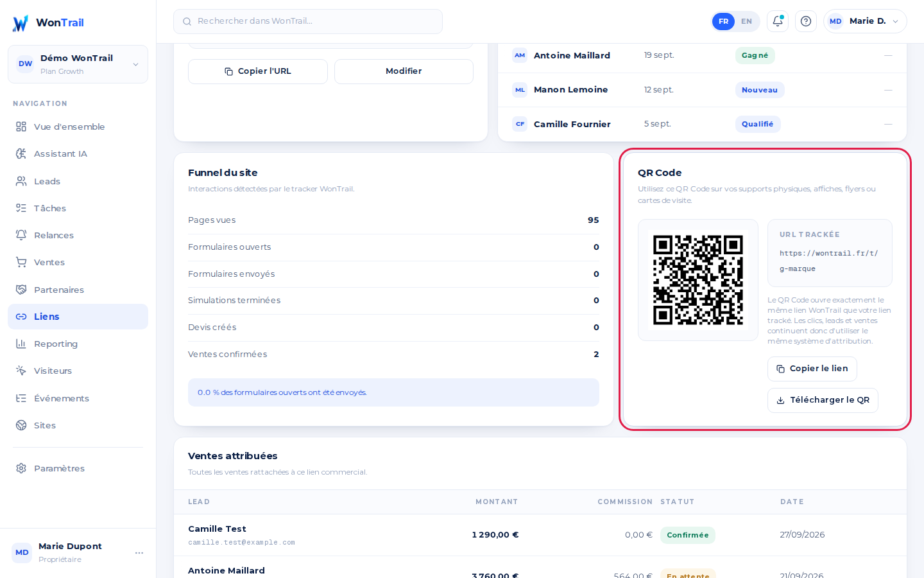Download the QR with Télécharger le QR
This screenshot has width=924, height=578.
pos(823,400)
